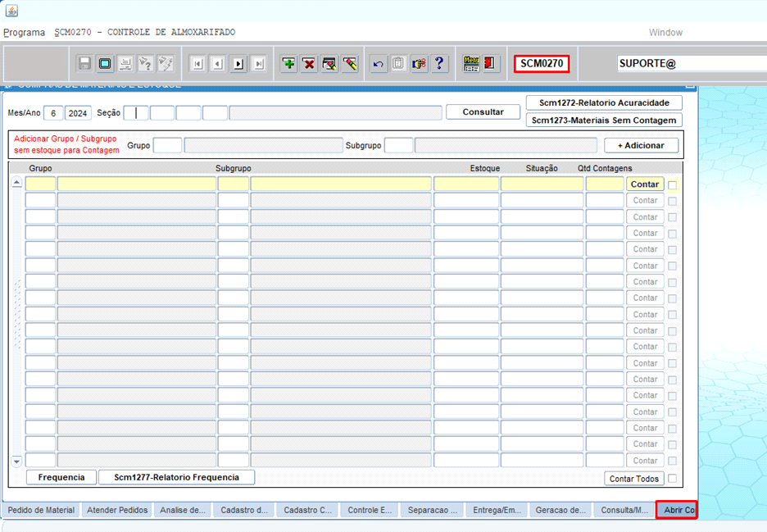Click the Save diskette icon in toolbar

coord(84,64)
